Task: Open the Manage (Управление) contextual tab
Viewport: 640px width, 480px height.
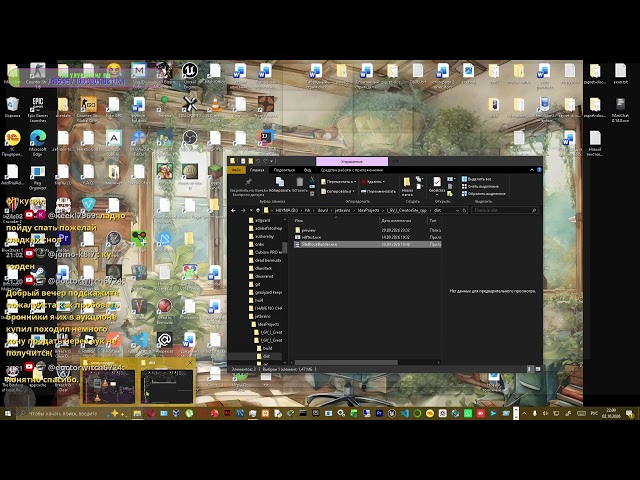Action: [352, 162]
